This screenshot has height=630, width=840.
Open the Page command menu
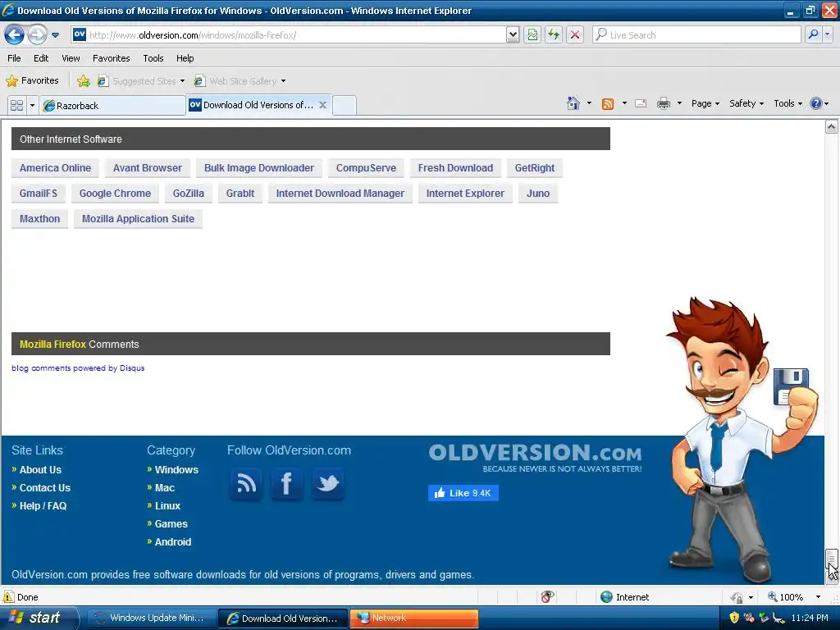tap(705, 103)
